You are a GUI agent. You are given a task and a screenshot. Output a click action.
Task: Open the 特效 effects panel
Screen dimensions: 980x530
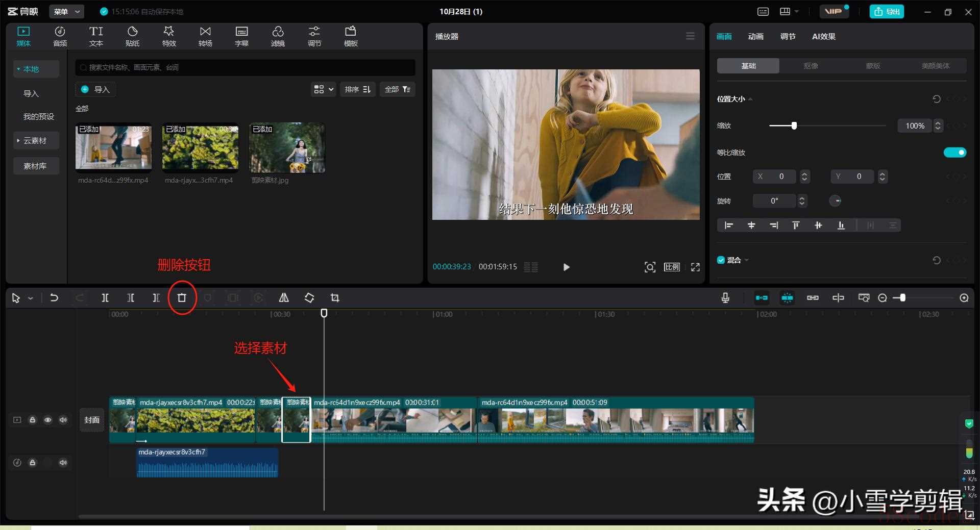tap(169, 36)
